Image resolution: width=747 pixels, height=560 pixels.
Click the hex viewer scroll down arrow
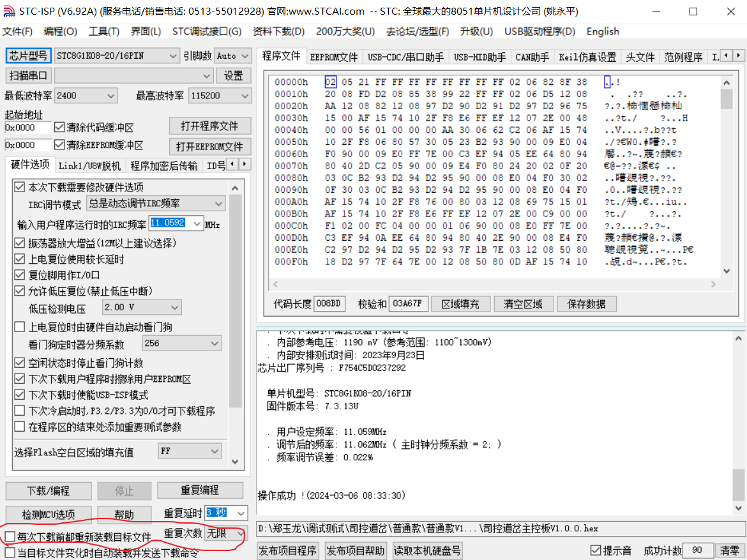(727, 271)
